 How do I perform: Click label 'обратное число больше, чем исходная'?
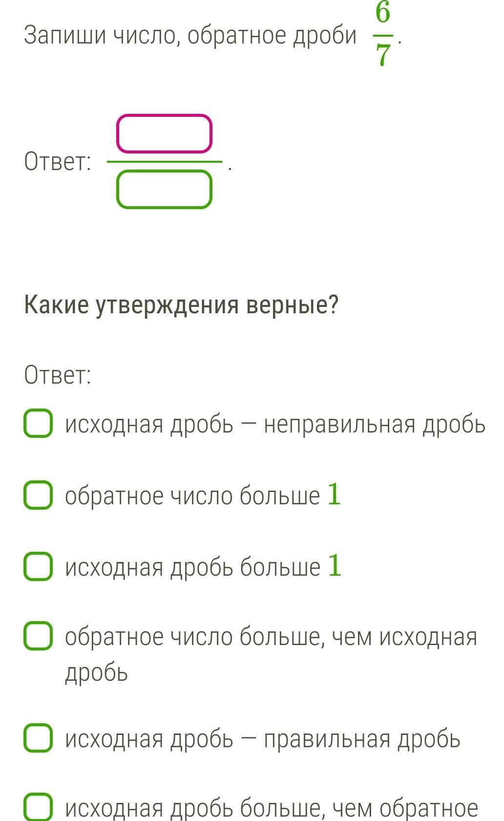(271, 637)
